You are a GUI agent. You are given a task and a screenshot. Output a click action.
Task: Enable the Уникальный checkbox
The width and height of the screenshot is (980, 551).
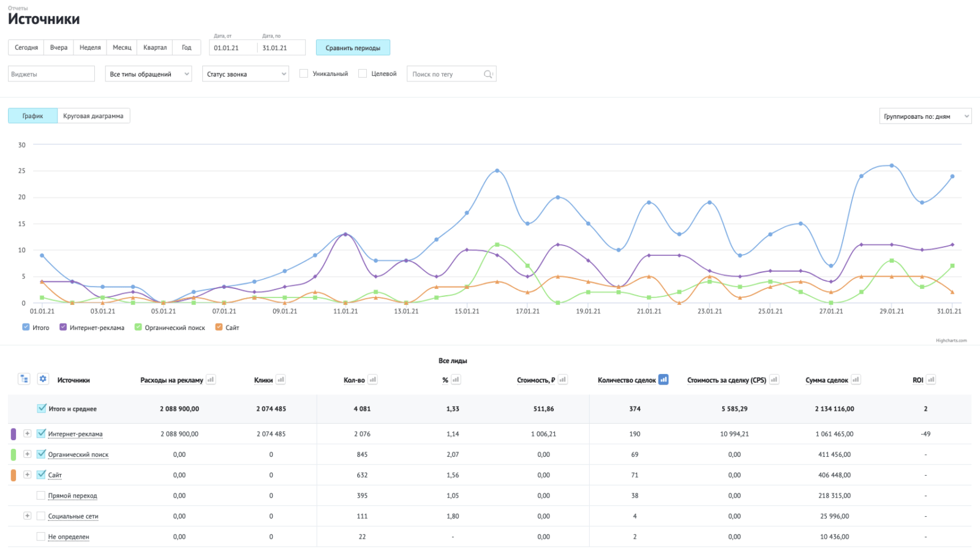click(304, 73)
